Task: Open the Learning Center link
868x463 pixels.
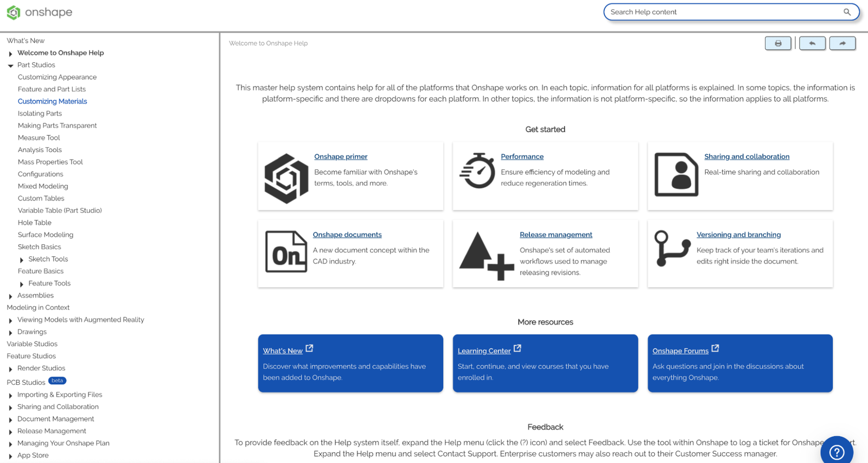Action: (x=484, y=351)
